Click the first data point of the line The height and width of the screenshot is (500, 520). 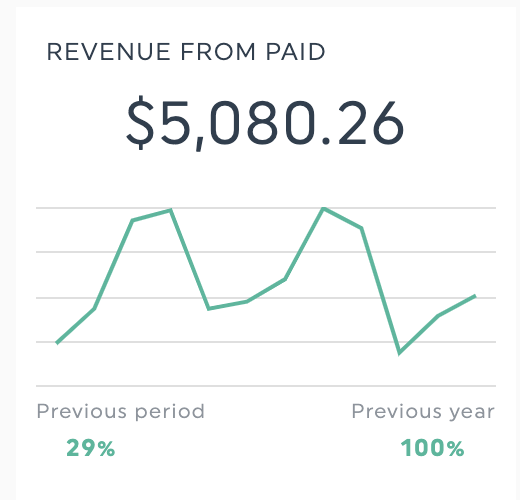tap(57, 343)
